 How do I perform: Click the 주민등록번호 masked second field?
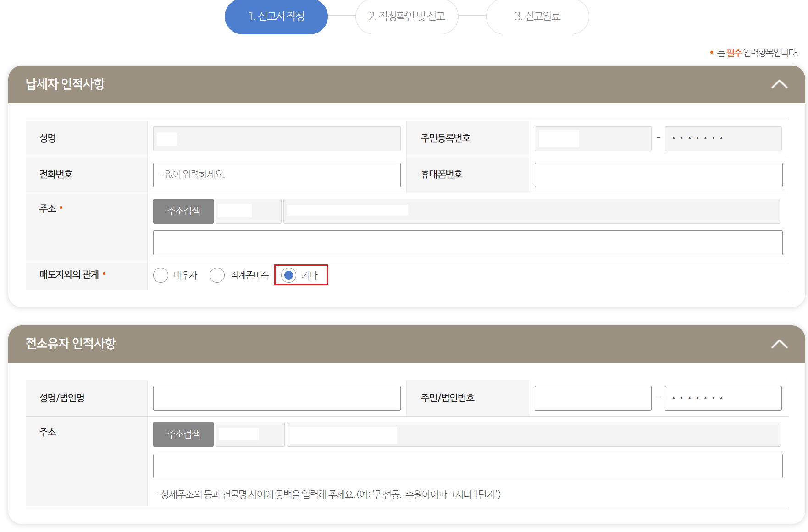pyautogui.click(x=723, y=139)
